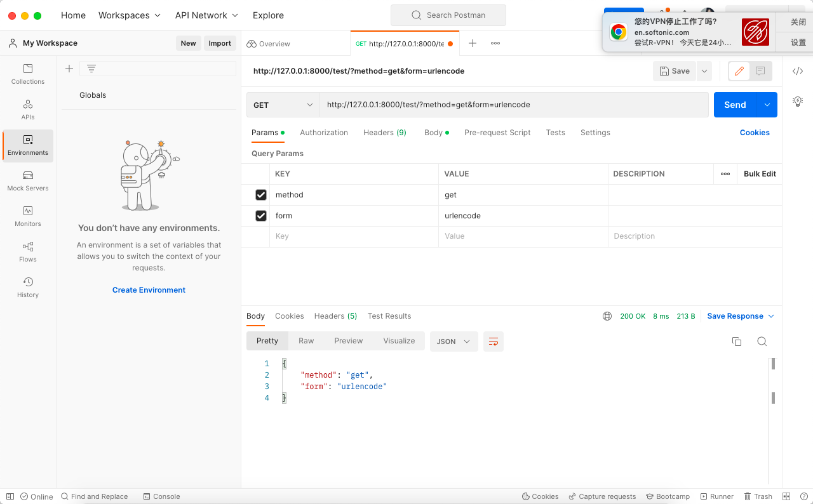
Task: Click the code snippet icon
Action: pyautogui.click(x=798, y=71)
